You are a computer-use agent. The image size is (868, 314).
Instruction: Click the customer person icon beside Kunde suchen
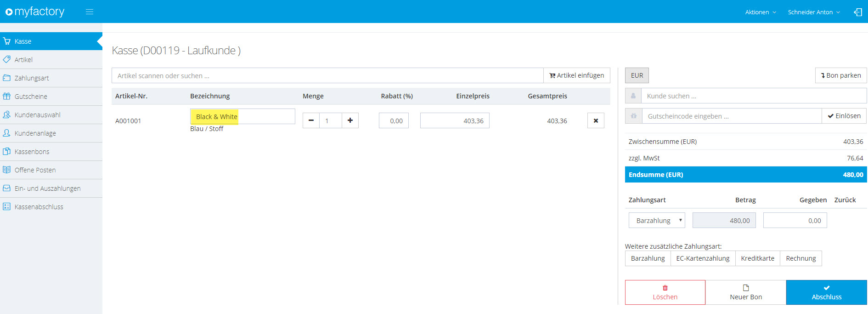pyautogui.click(x=633, y=96)
